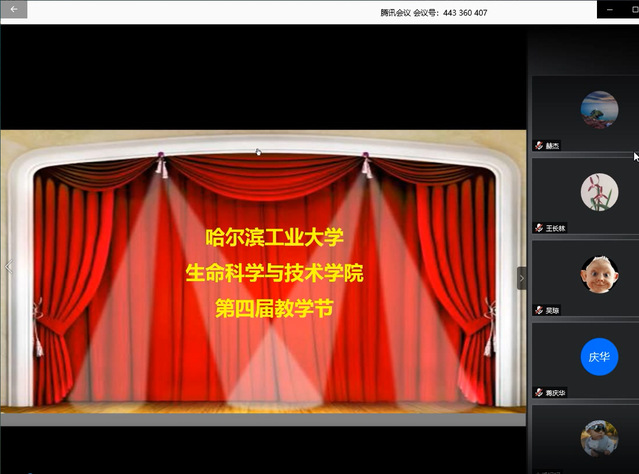Maximize the Tencent Meeting window
The width and height of the screenshot is (639, 474).
[x=634, y=9]
